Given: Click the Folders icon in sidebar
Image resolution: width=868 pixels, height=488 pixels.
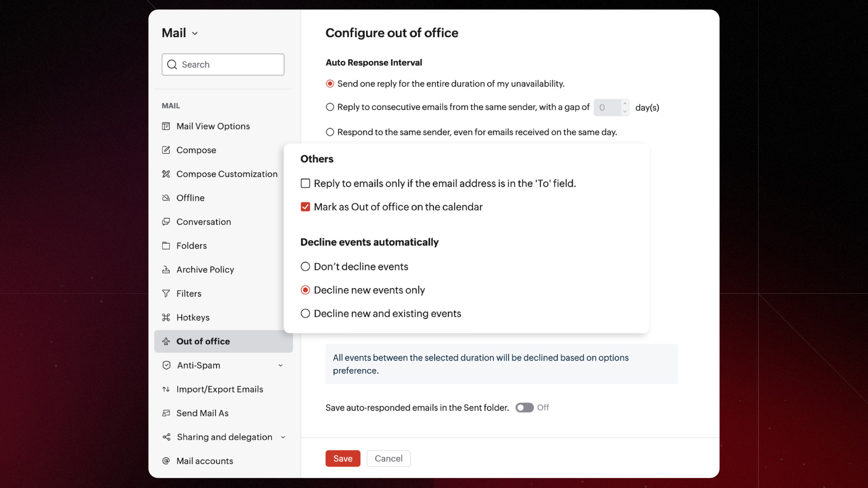Looking at the screenshot, I should point(166,246).
